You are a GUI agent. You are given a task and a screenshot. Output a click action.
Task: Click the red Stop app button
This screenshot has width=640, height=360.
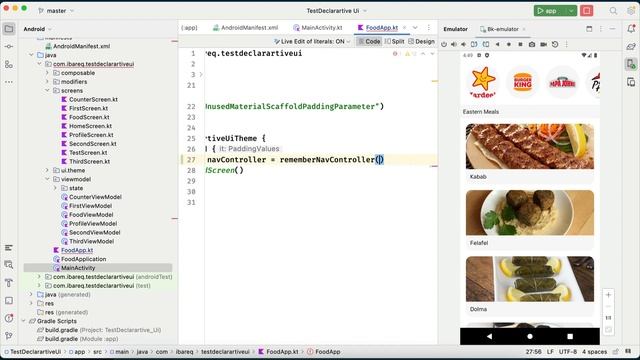coord(587,11)
